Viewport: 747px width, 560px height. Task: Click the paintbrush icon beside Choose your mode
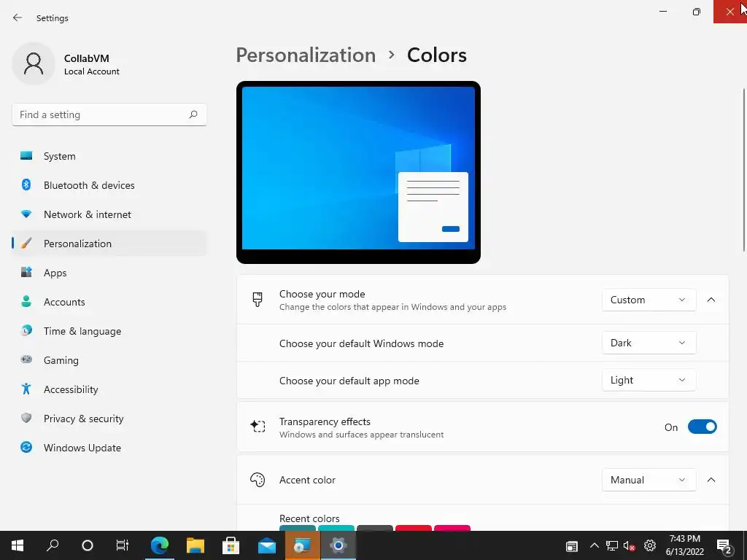pyautogui.click(x=258, y=300)
